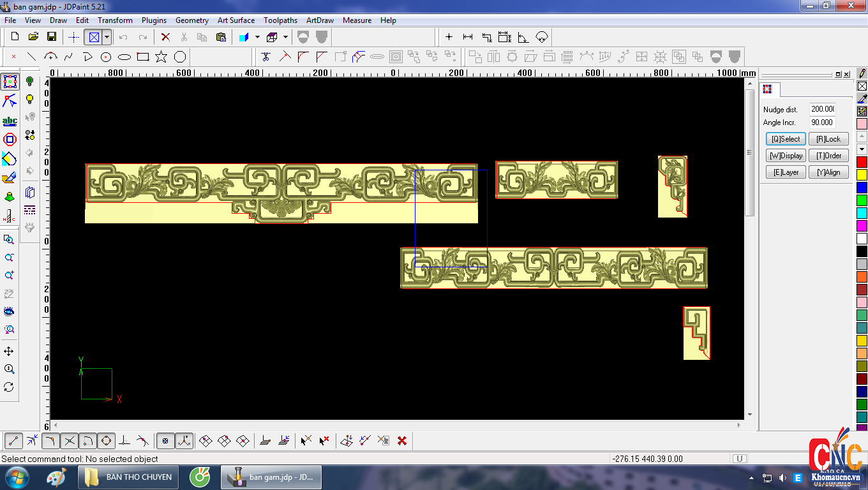Click the Save floppy disk icon
Viewport: 868px width, 490px height.
52,37
